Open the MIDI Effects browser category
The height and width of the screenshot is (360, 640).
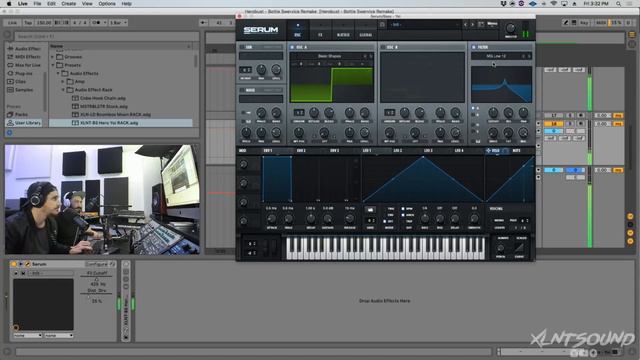24,57
